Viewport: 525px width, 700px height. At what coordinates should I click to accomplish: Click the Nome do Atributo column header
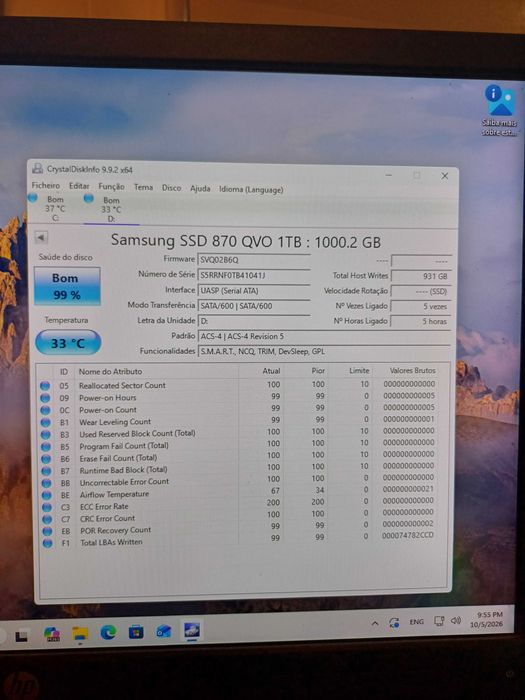pos(110,371)
